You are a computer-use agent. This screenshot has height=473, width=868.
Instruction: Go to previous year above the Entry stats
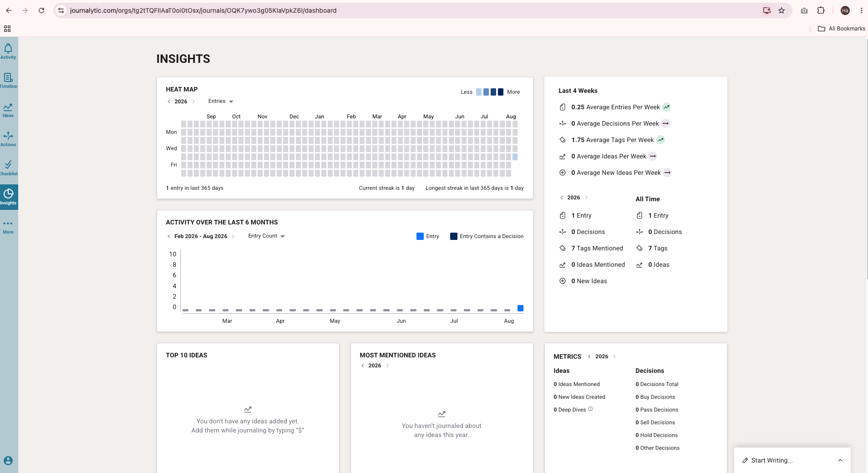[x=561, y=198]
